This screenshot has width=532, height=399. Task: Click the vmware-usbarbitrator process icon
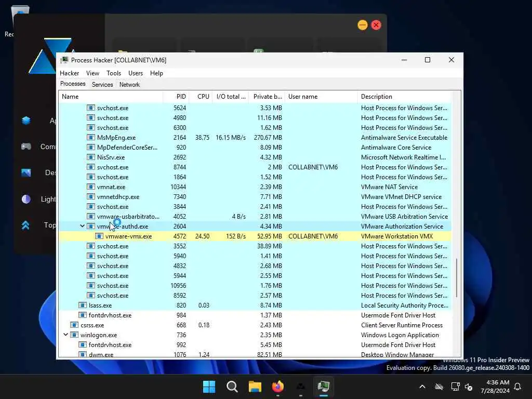tap(90, 216)
